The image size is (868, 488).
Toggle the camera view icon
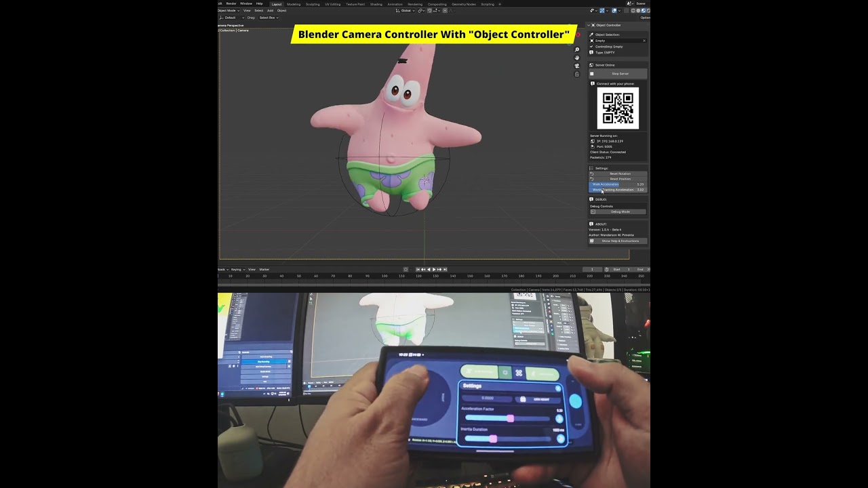(x=577, y=66)
